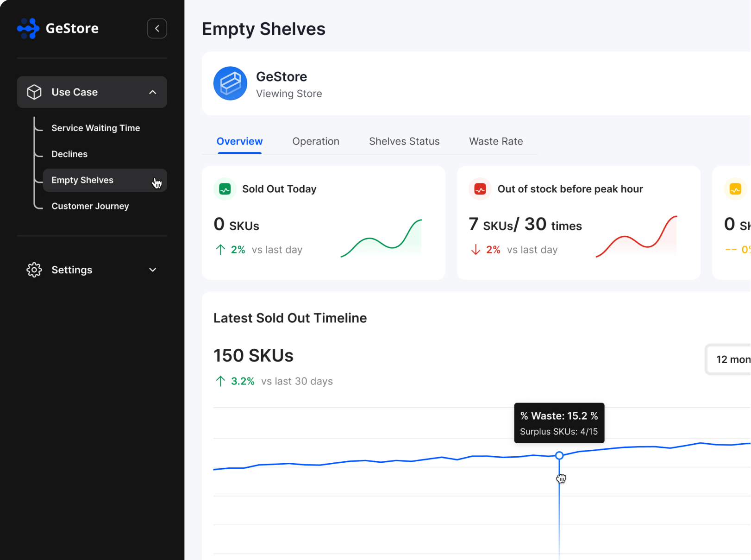Switch to the Operation tab
This screenshot has height=560, width=751.
[x=316, y=141]
